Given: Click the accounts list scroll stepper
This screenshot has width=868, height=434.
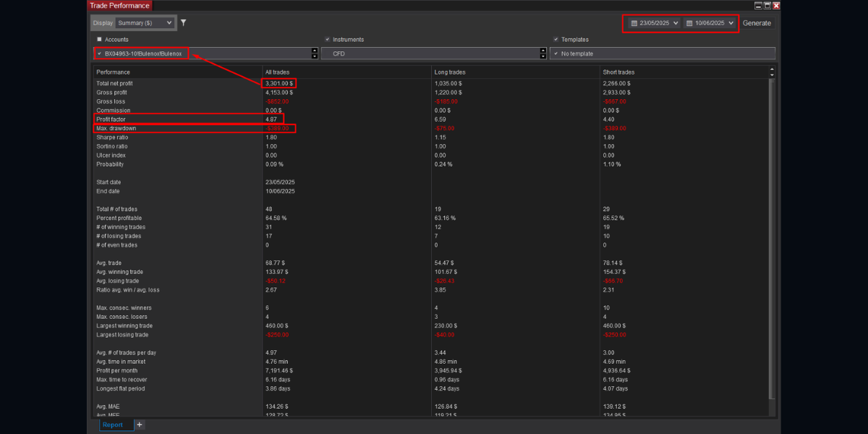Looking at the screenshot, I should click(315, 54).
